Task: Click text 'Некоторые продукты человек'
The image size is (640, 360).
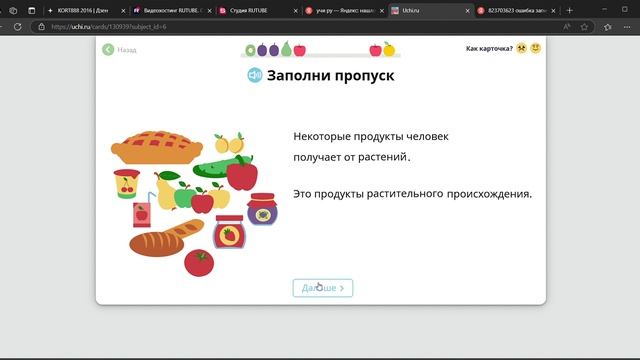Action: pos(371,136)
